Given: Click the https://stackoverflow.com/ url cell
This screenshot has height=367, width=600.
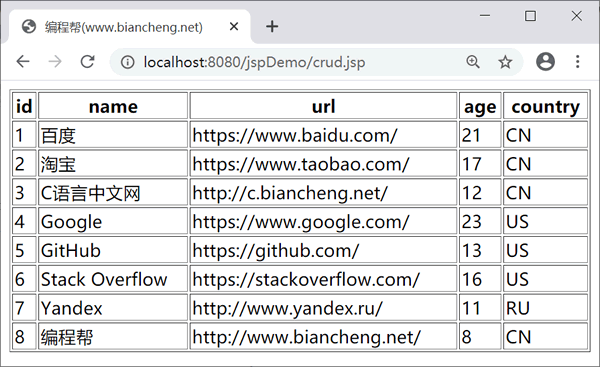Looking at the screenshot, I should pos(323,279).
